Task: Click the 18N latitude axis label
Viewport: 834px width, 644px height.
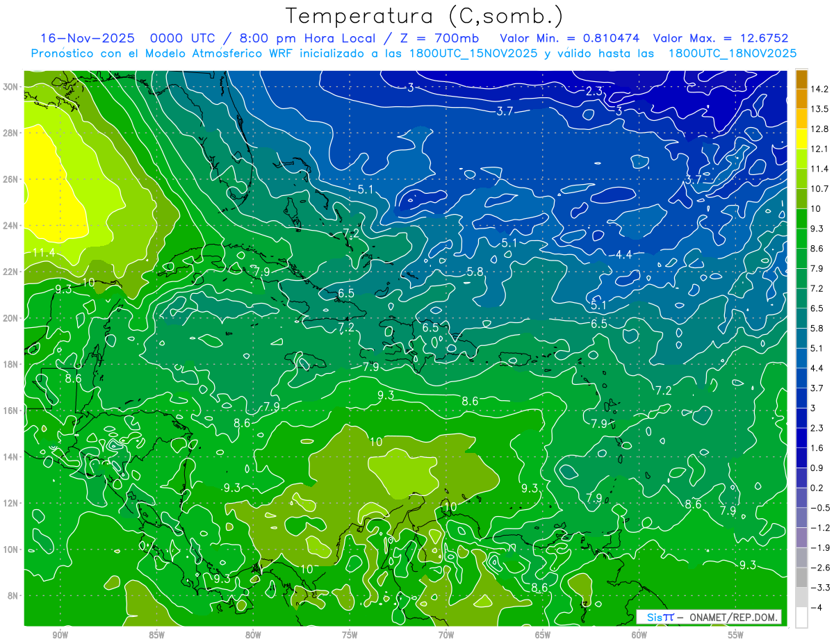Action: coord(12,364)
